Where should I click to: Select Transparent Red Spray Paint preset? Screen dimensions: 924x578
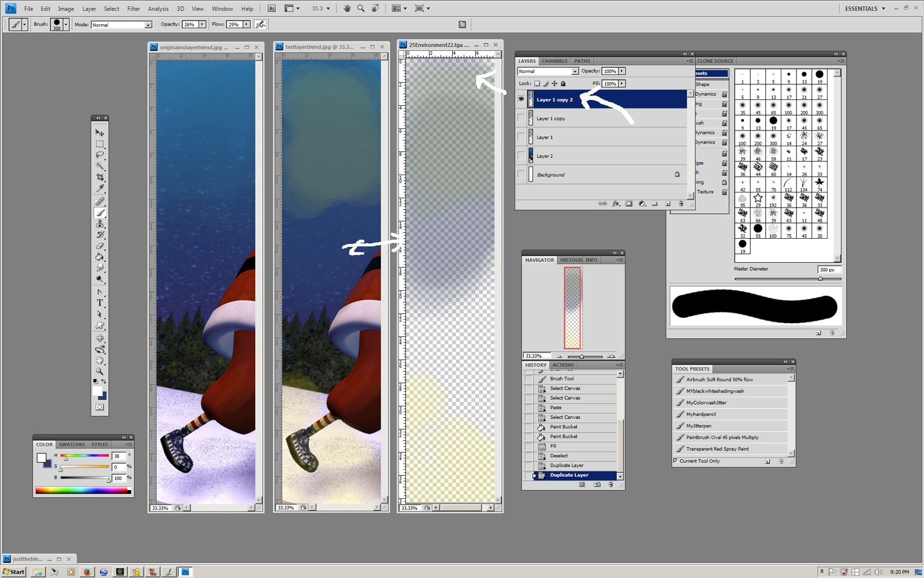(730, 449)
